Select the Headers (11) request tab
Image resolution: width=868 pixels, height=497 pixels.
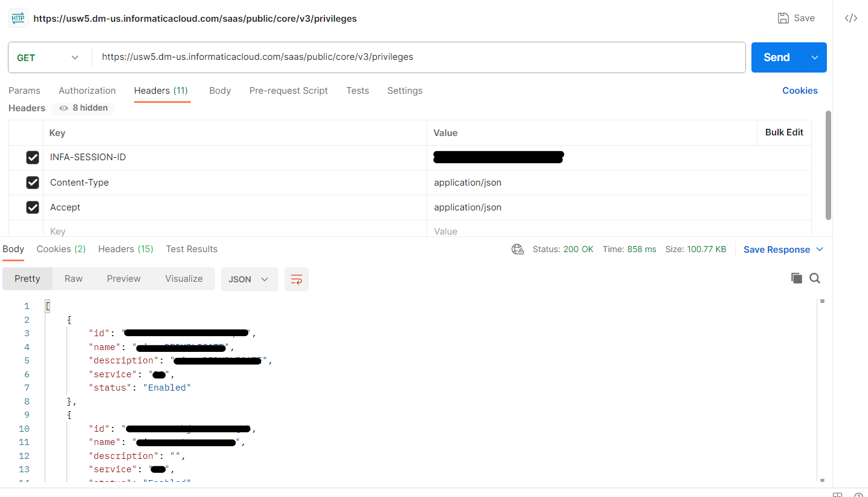[x=161, y=91]
